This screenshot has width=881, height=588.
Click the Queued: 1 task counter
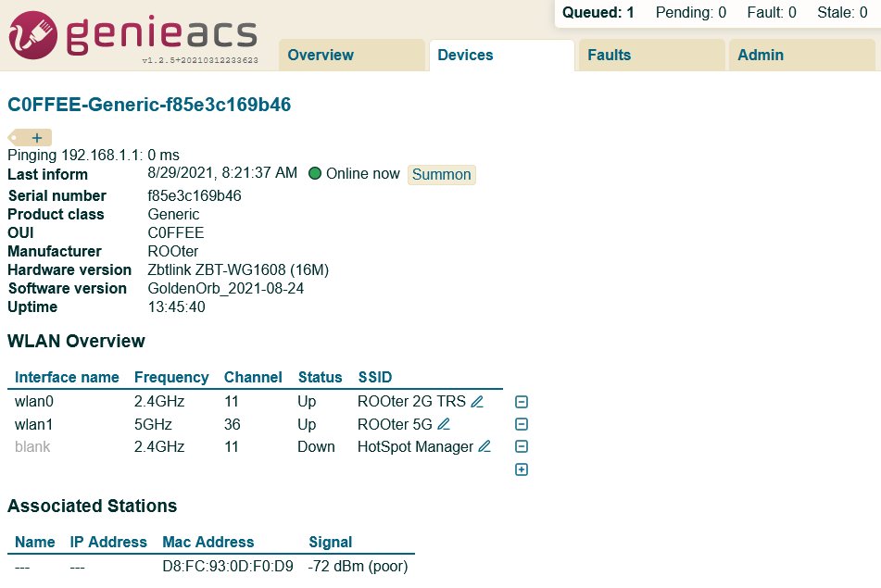tap(598, 12)
